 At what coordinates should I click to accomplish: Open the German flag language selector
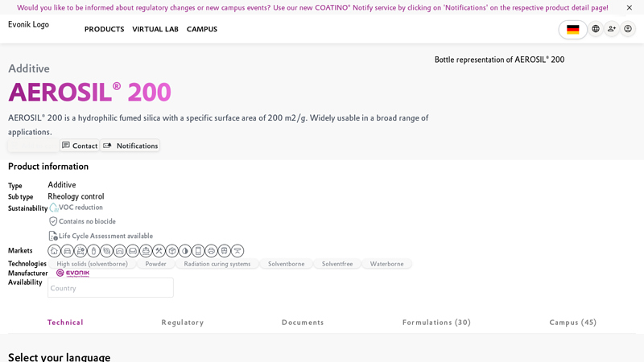572,30
